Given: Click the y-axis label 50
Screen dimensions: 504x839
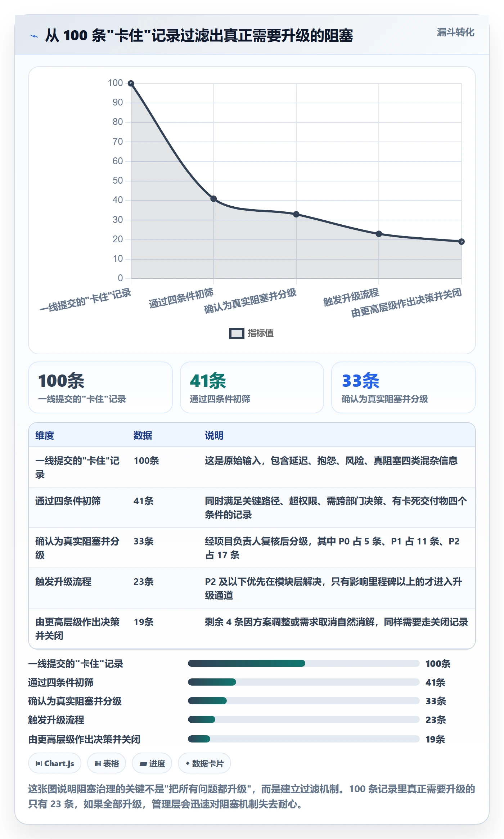Looking at the screenshot, I should (x=118, y=180).
